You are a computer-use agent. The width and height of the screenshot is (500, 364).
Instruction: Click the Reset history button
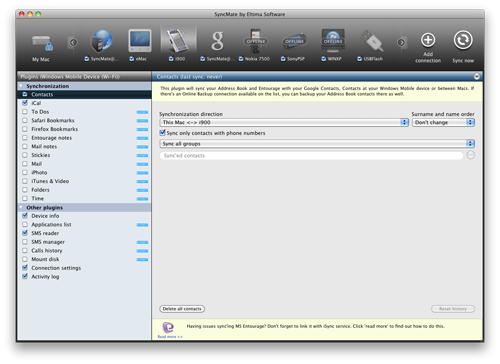point(453,309)
